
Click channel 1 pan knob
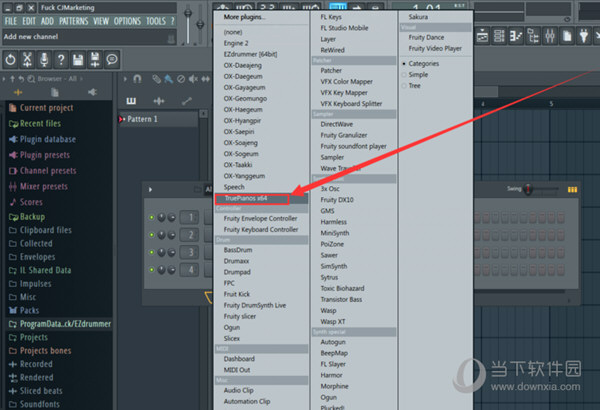[x=161, y=218]
